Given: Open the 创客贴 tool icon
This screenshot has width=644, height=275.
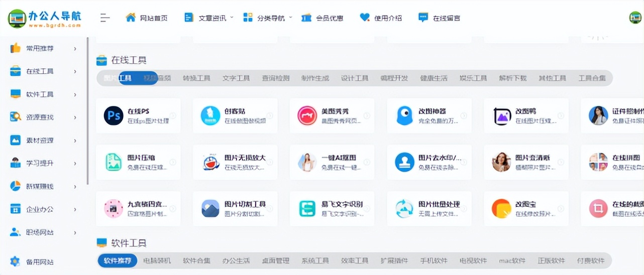Looking at the screenshot, I should [210, 115].
